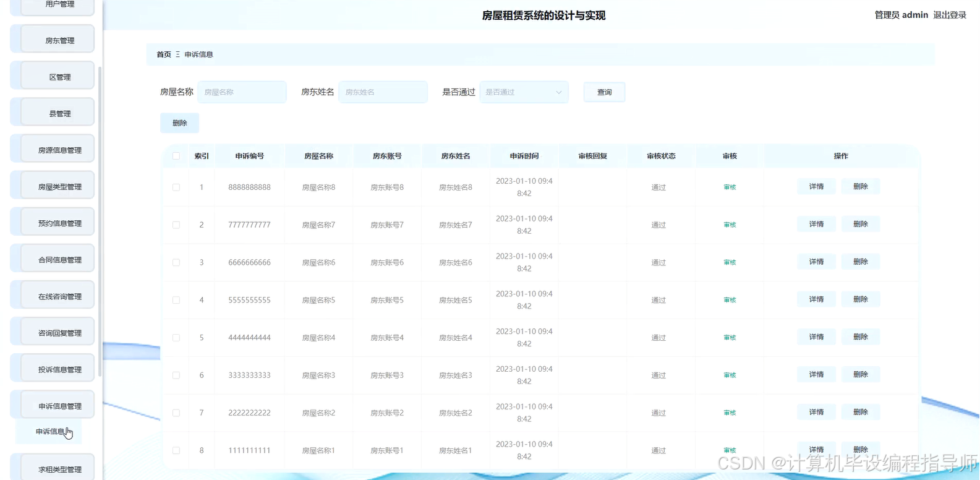Viewport: 980px width, 480px height.
Task: Click 管理员 admin user label
Action: click(901, 15)
